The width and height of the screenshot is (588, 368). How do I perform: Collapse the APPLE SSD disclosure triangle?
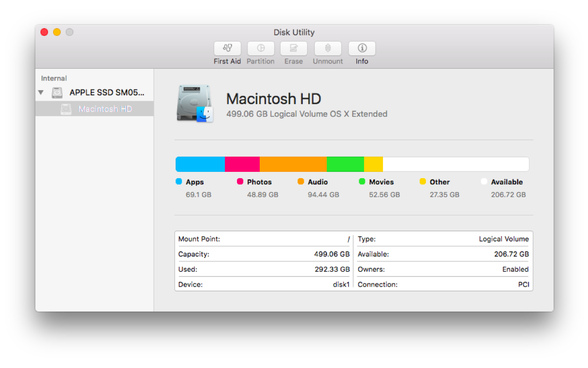(x=41, y=92)
